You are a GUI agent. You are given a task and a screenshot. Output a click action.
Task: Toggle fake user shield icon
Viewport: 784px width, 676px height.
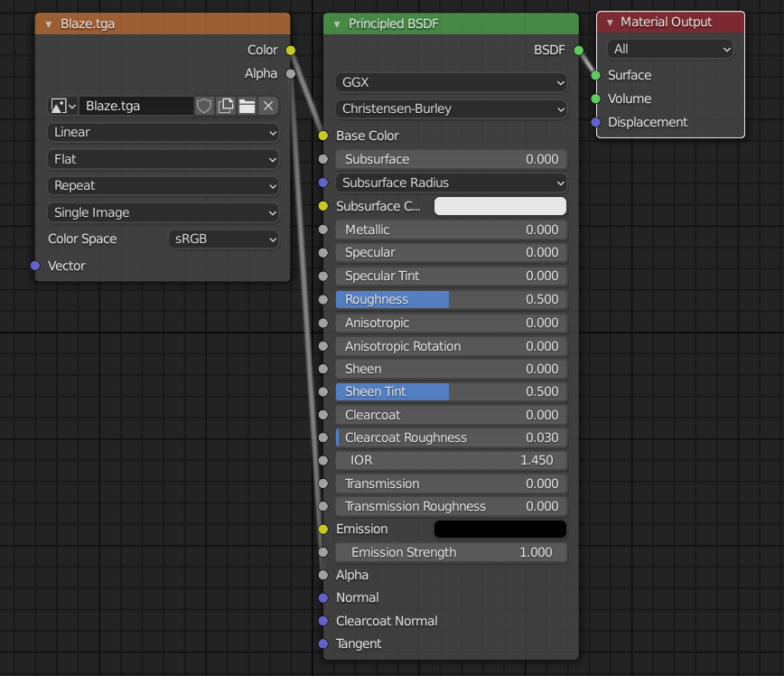(x=204, y=106)
